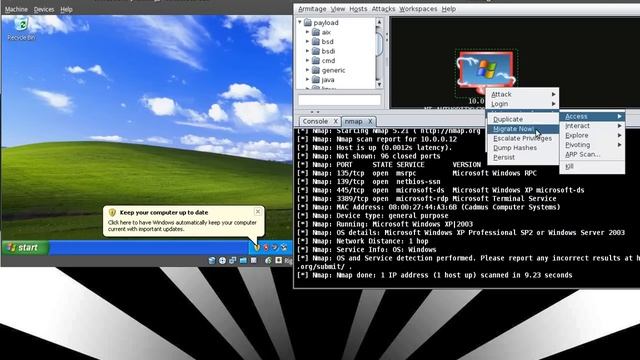Viewport: 640px width, 360px height.
Task: Open the Pivoting submenu
Action: [x=592, y=145]
